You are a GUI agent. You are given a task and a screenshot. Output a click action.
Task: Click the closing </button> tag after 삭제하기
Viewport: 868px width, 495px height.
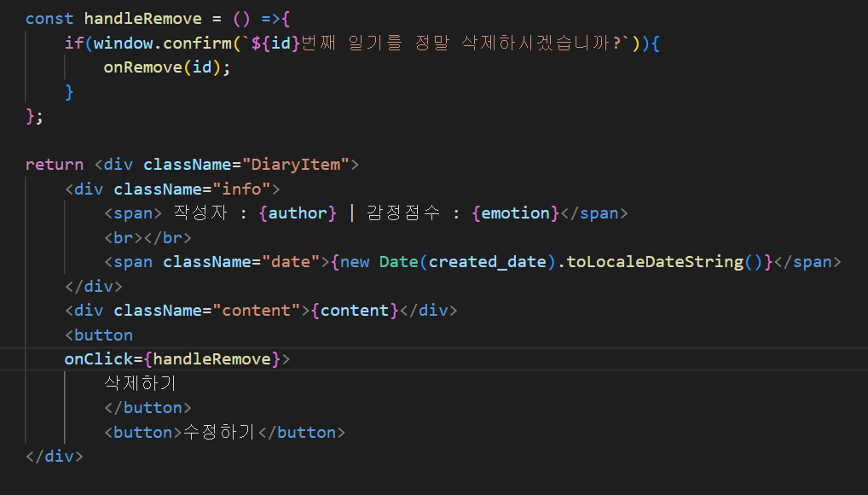[x=148, y=408]
